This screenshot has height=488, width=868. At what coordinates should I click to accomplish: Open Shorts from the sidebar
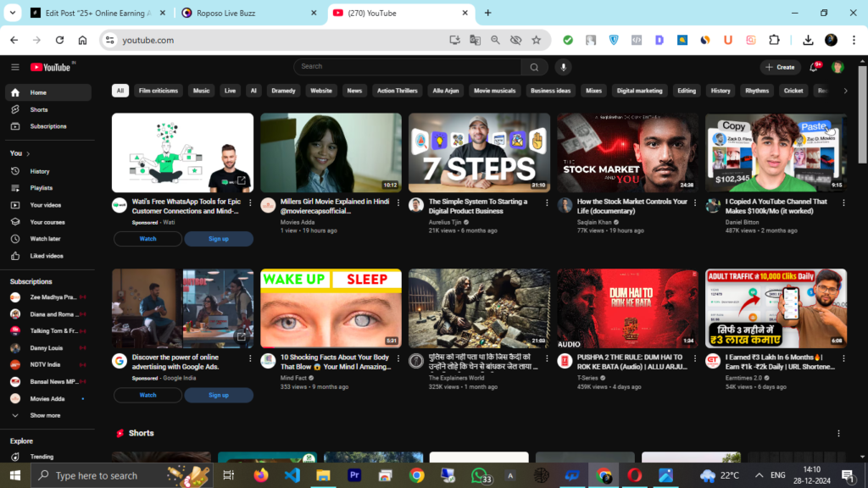tap(38, 109)
